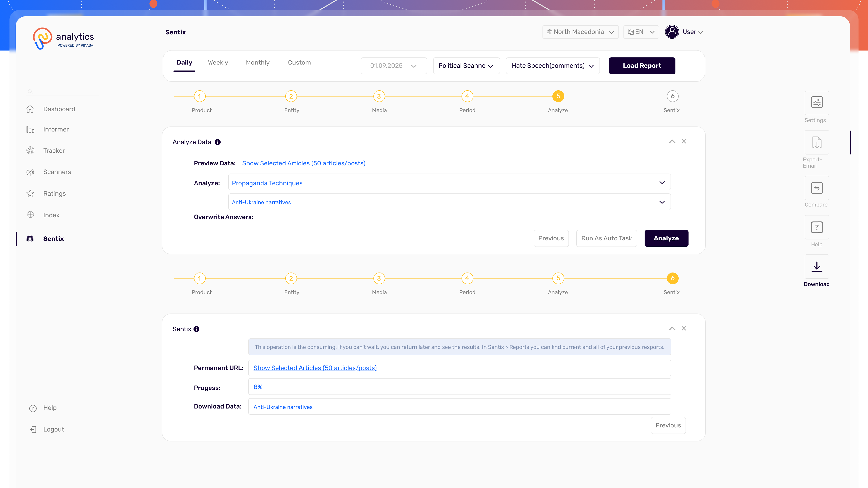Open the Tracker menu item
868x488 pixels.
(54, 151)
